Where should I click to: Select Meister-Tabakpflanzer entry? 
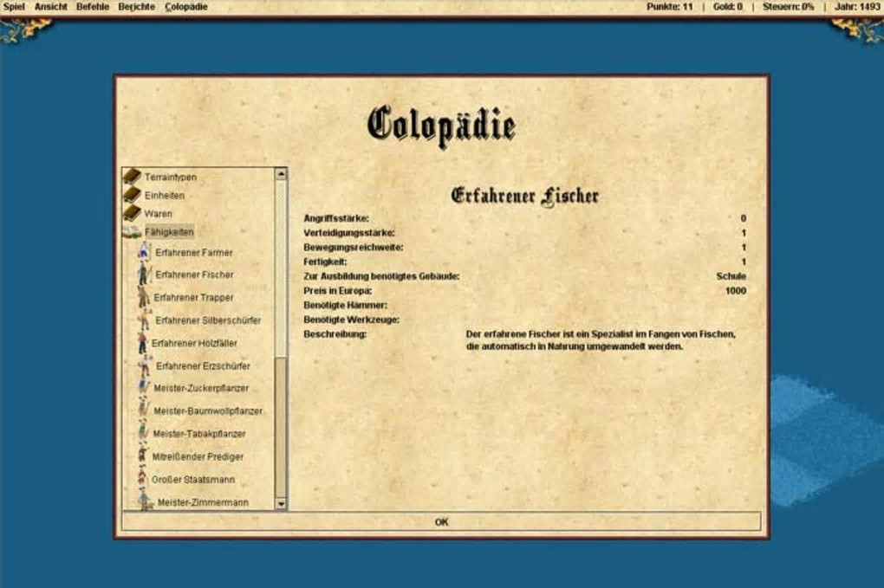[199, 434]
